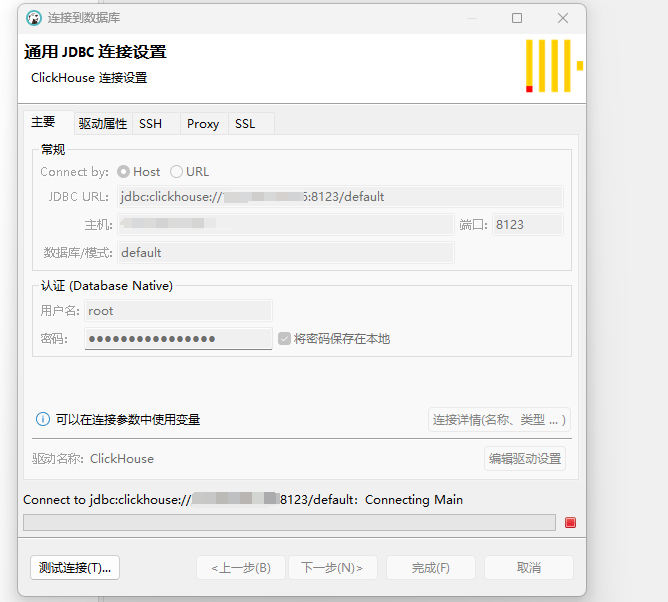Select the Host radio button
The width and height of the screenshot is (668, 602).
124,172
